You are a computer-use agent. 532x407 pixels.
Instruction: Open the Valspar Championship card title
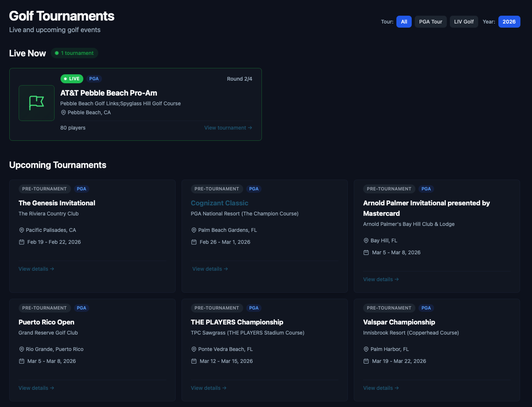[399, 322]
